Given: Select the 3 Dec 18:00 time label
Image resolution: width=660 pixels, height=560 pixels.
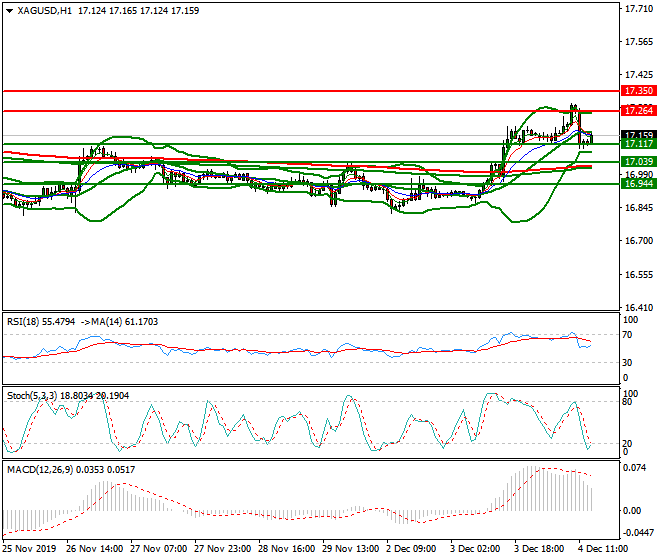Looking at the screenshot, I should 539,549.
